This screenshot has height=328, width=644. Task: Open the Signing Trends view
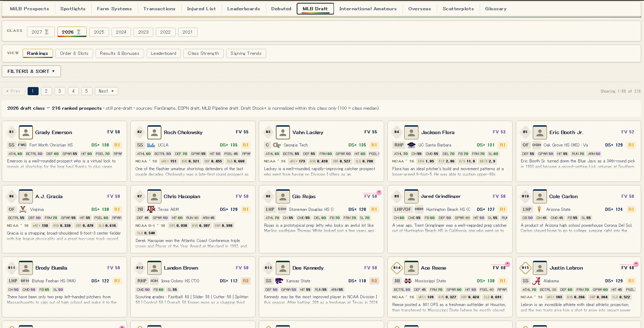(246, 53)
